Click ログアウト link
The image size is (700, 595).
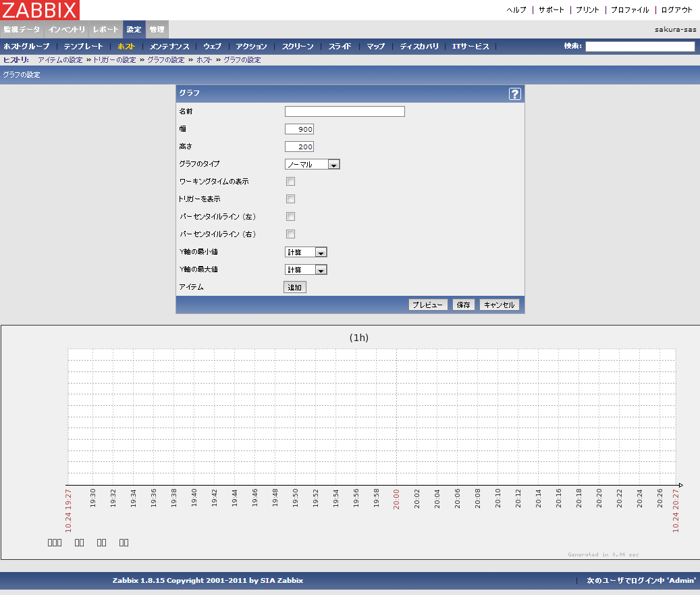[x=676, y=10]
